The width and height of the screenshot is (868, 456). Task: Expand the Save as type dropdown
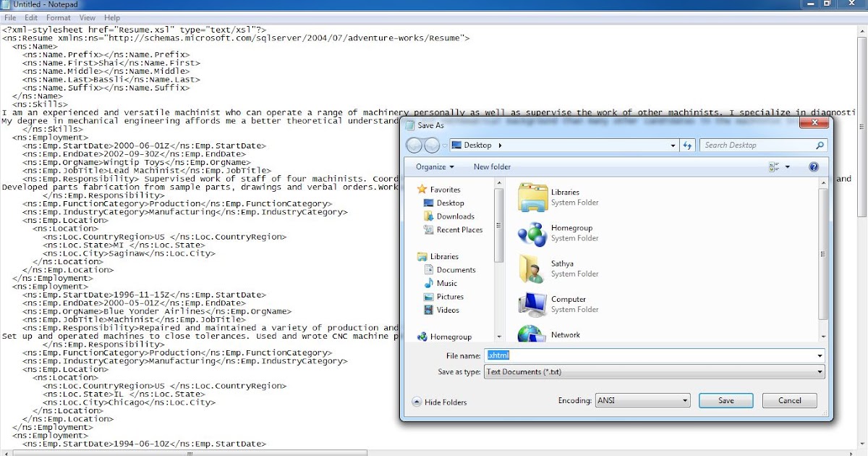tap(655, 371)
